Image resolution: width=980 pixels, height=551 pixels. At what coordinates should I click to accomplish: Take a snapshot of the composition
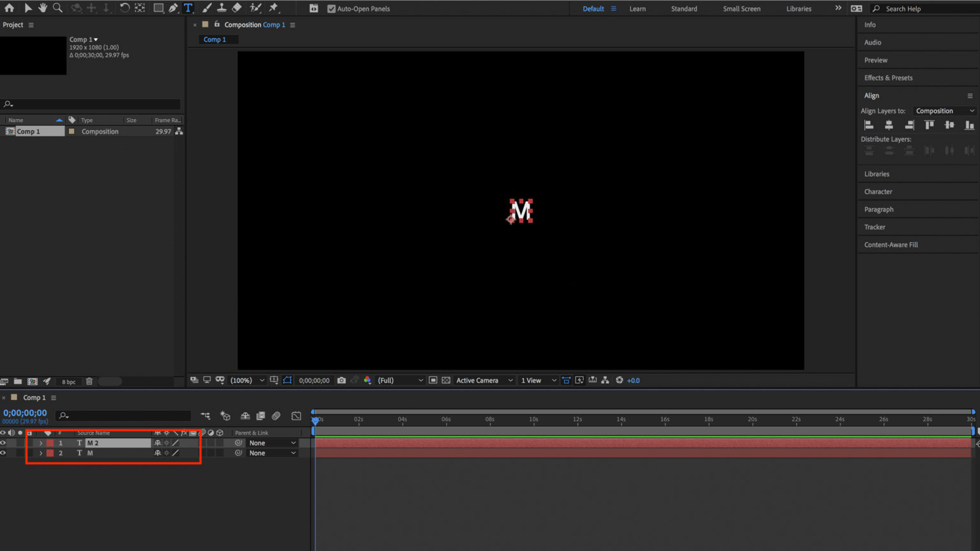coord(342,380)
